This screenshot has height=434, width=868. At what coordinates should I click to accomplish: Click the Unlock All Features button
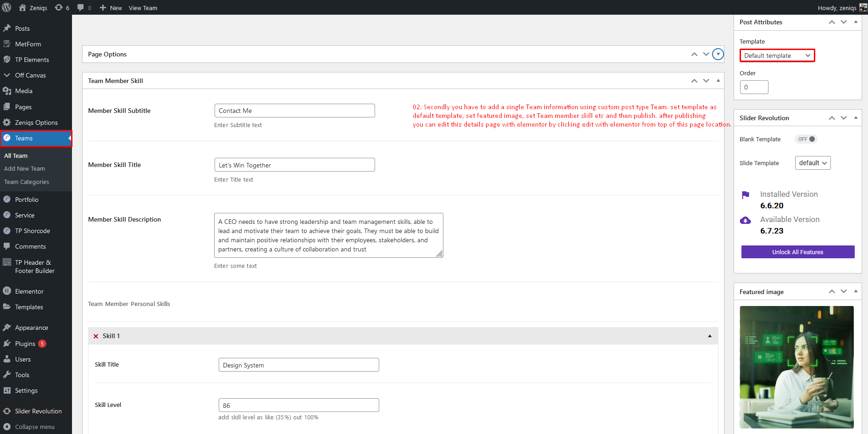[x=798, y=252]
